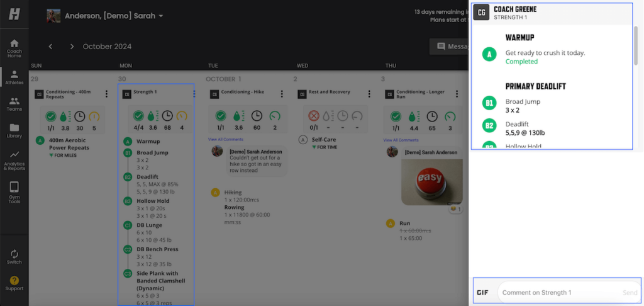644x306 pixels.
Task: Open Coach Home in sidebar
Action: tap(14, 48)
